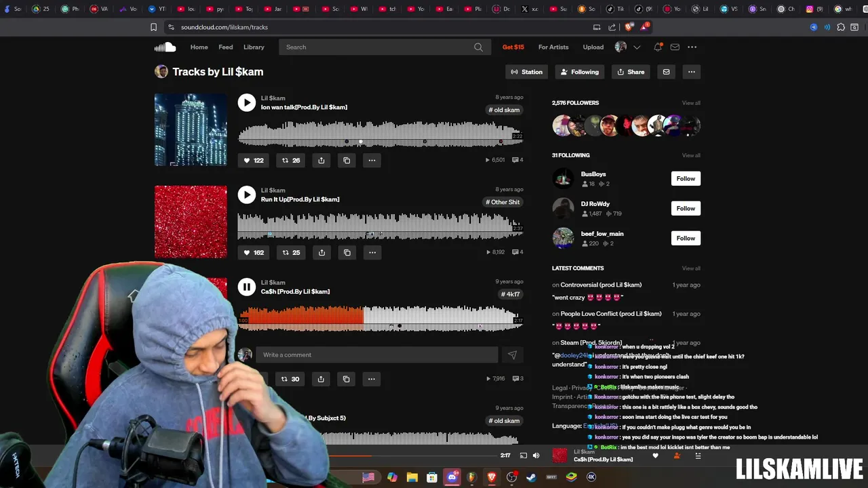The image size is (868, 488).
Task: Share the Run It Up track
Action: point(321,252)
